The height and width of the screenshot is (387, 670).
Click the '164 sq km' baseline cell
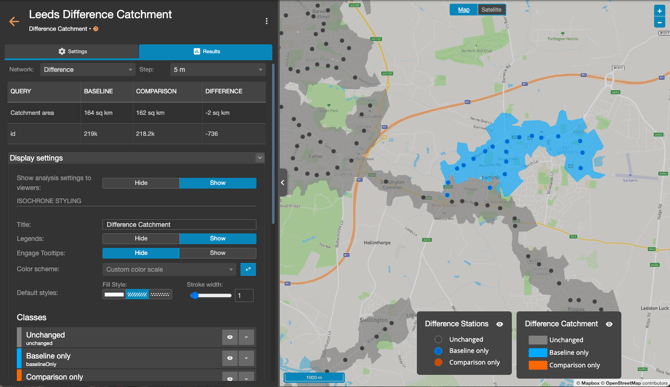[98, 113]
